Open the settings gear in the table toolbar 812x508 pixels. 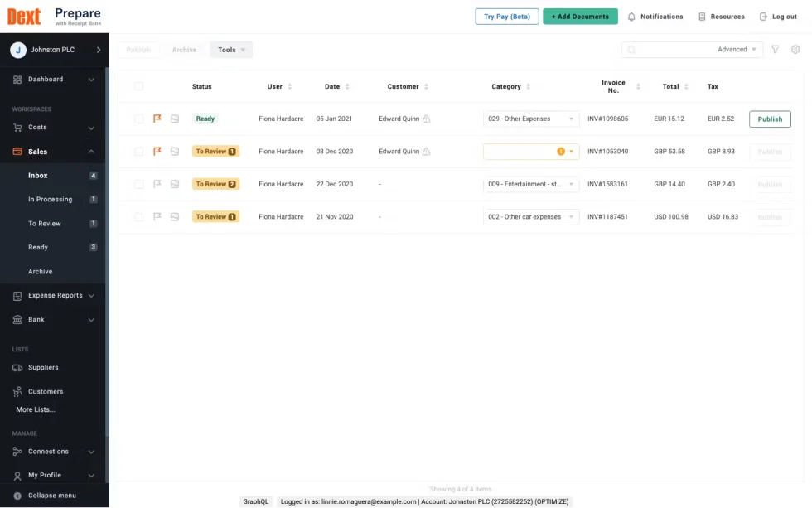point(795,49)
